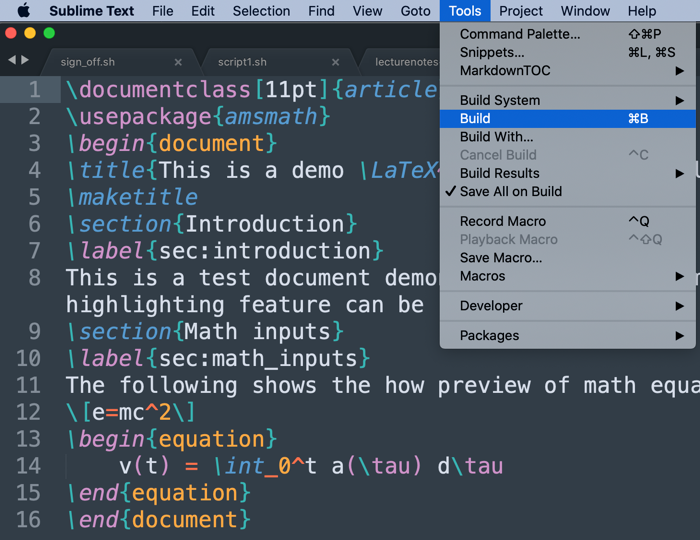Choose Command Palette... from Tools menu
This screenshot has height=540, width=700.
pyautogui.click(x=567, y=34)
